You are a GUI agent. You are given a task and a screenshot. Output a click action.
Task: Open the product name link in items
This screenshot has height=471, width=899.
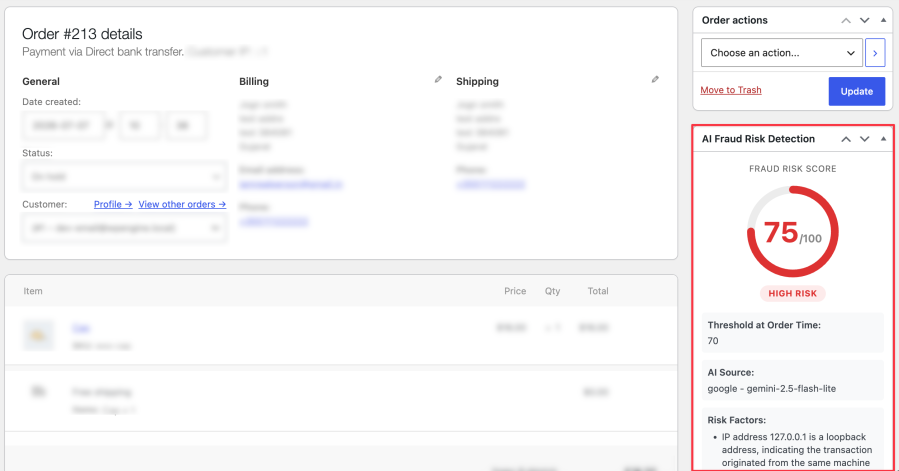click(81, 328)
